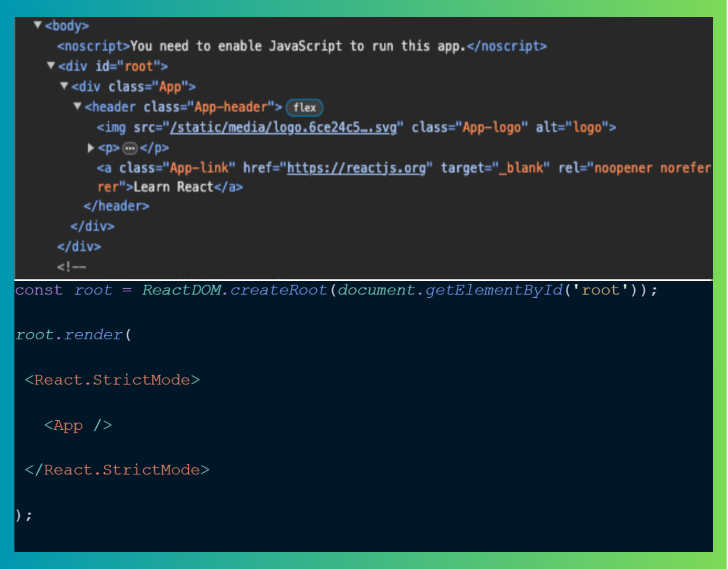Viewport: 728px width, 569px height.
Task: Expand the collapsed p element
Action: pos(91,148)
